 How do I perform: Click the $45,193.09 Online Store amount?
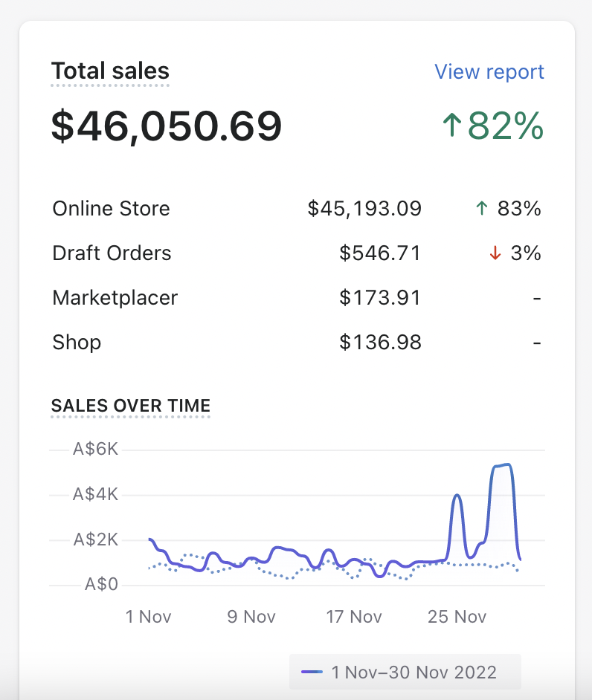[x=364, y=210]
